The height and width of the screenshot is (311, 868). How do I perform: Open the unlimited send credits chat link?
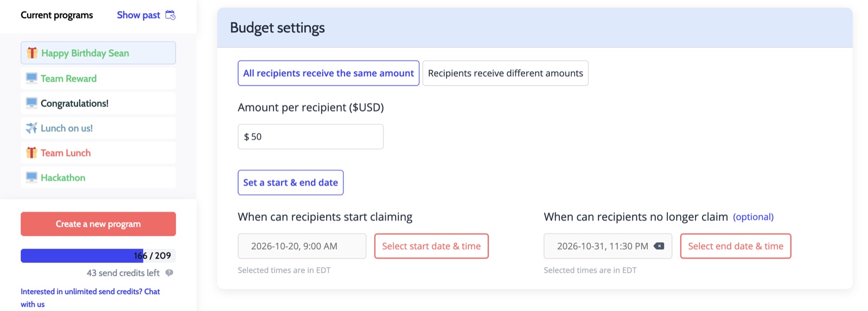point(90,297)
